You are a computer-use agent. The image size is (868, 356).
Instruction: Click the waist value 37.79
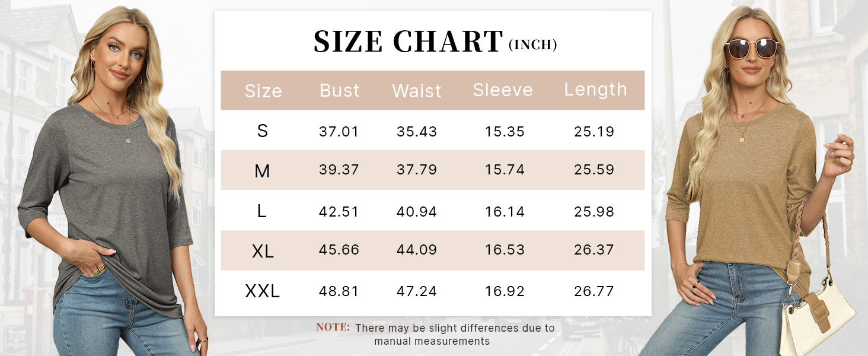point(417,170)
